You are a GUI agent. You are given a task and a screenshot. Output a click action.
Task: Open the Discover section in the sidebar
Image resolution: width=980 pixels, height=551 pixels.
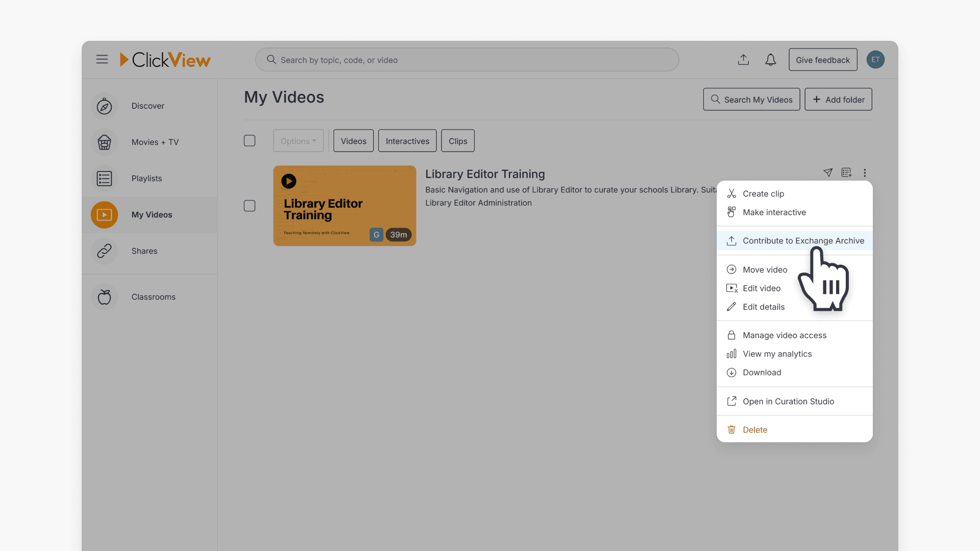(148, 106)
